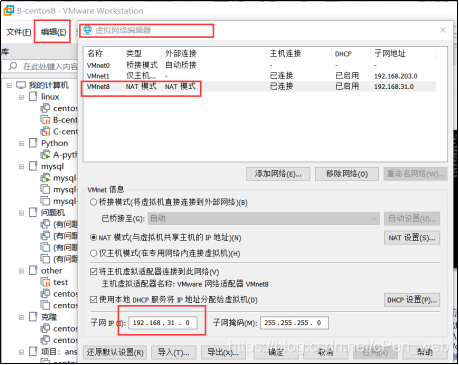Click the folder icon next to linux
This screenshot has width=459, height=365.
pyautogui.click(x=33, y=97)
